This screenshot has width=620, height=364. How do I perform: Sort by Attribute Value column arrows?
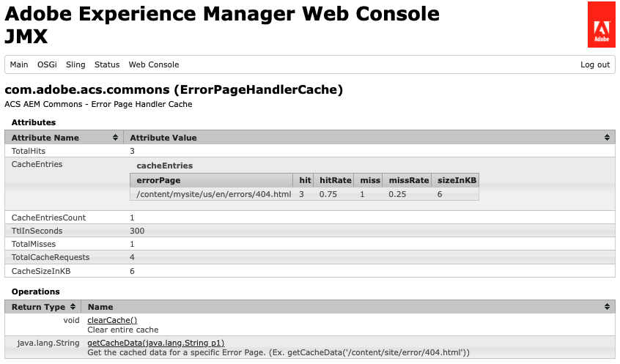[x=607, y=137]
